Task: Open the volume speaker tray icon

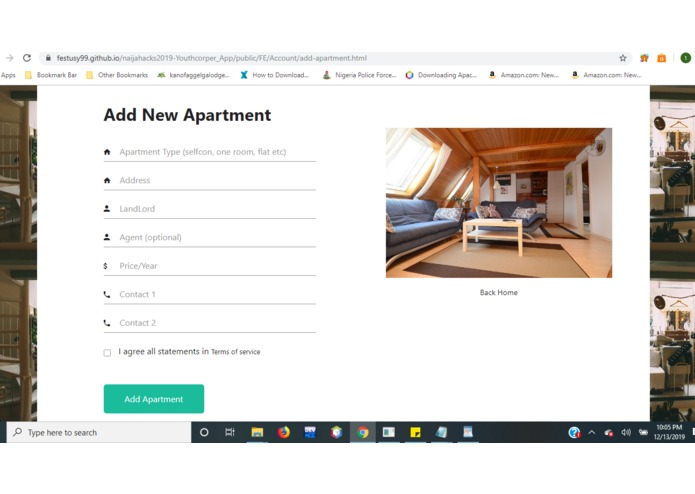Action: 626,432
